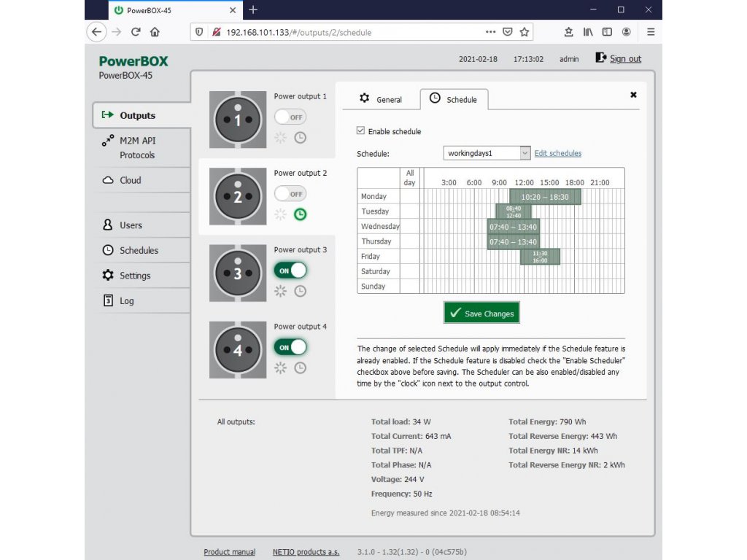
Task: Open the workingdays1 schedule dropdown
Action: (x=487, y=153)
